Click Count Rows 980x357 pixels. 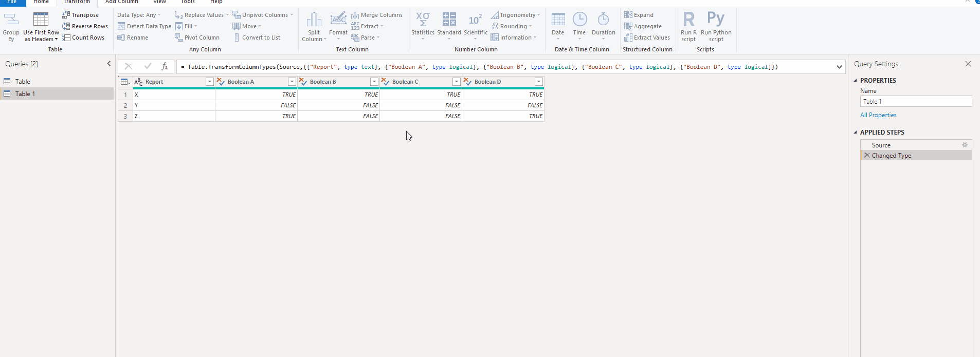pos(83,37)
